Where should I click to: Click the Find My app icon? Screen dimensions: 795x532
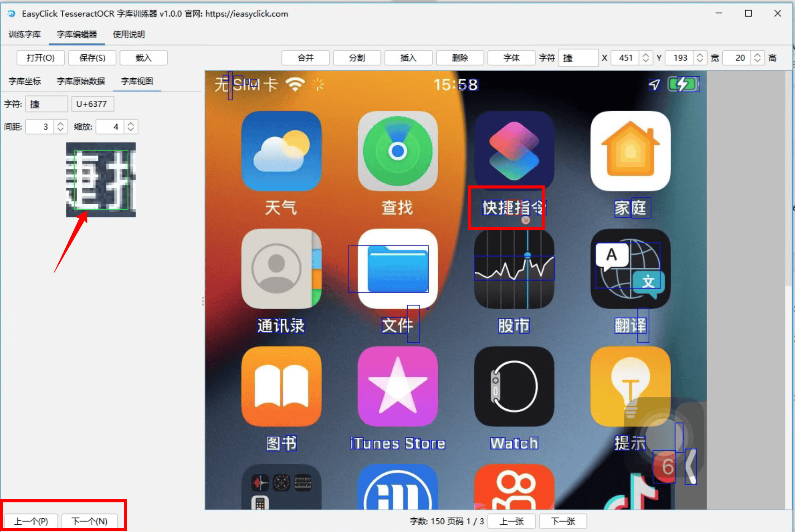397,151
